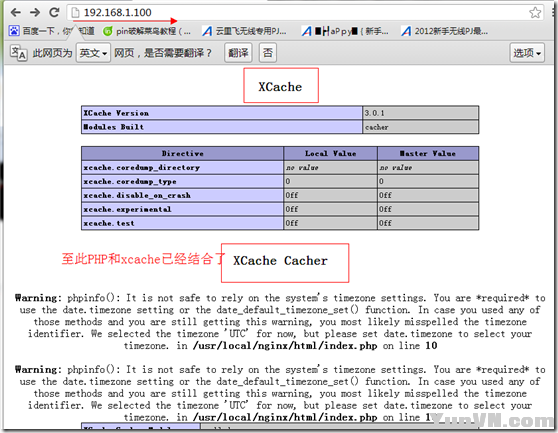The height and width of the screenshot is (433, 558).
Task: Reload the page with the refresh icon
Action: 54,13
